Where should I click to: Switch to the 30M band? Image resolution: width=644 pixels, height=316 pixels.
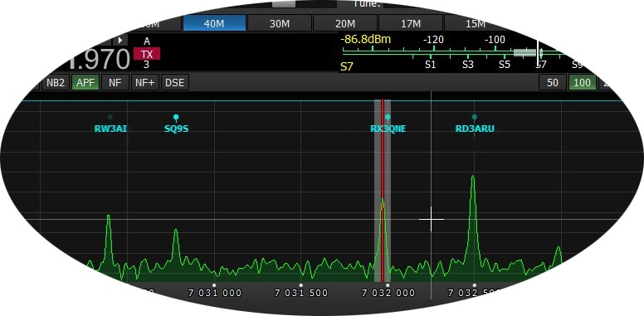280,23
